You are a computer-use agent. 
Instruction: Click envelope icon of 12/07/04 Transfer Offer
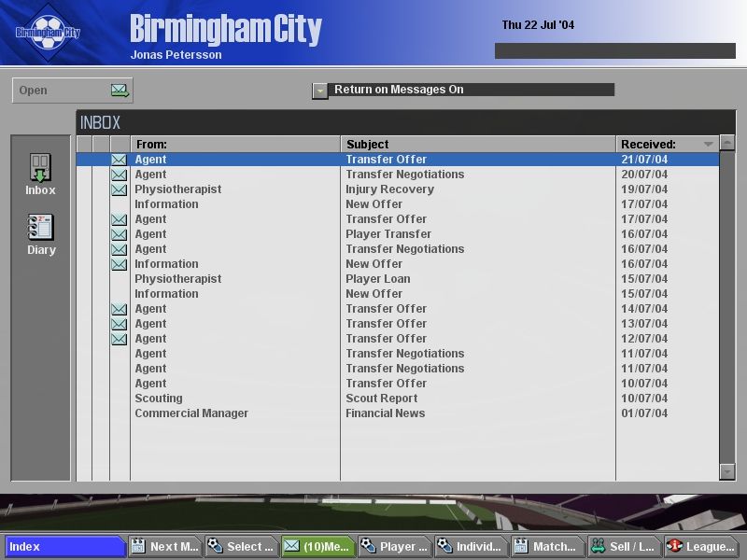click(119, 339)
